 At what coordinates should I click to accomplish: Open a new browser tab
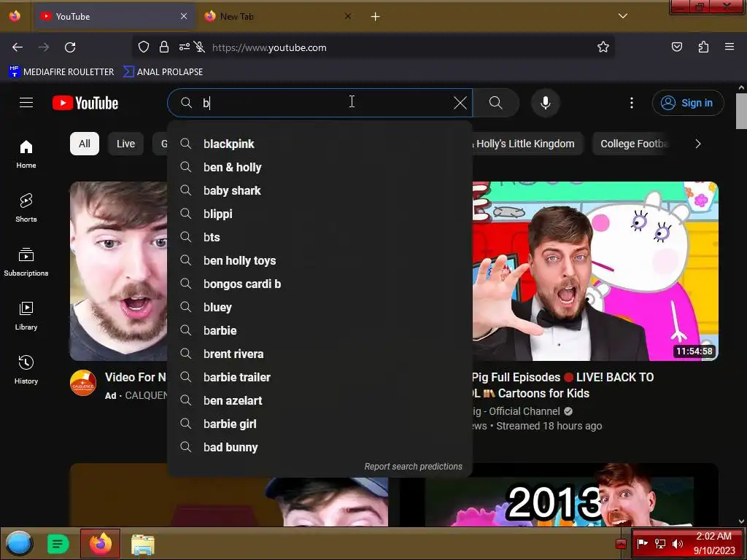[x=376, y=17]
